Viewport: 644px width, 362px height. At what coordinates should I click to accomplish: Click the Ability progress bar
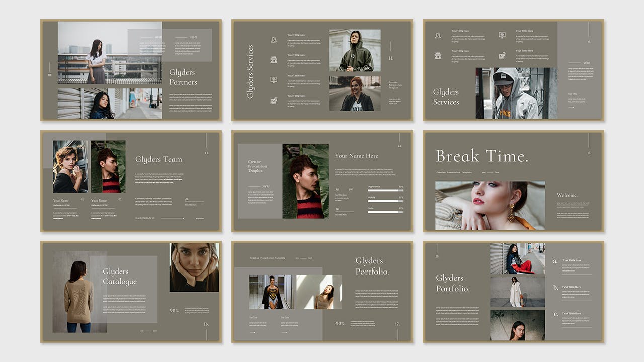385,202
